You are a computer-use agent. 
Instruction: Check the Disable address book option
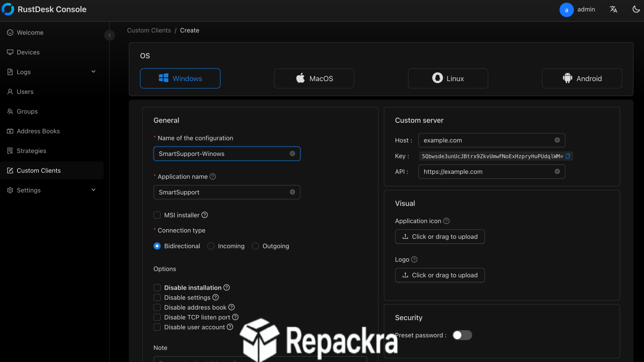(157, 308)
